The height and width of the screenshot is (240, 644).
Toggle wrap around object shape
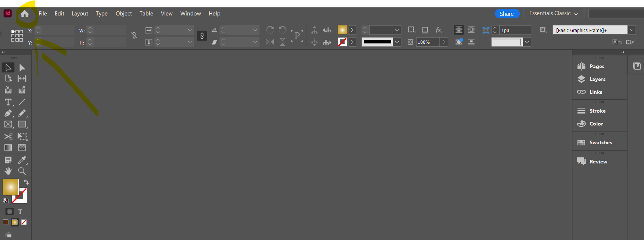pos(459,42)
